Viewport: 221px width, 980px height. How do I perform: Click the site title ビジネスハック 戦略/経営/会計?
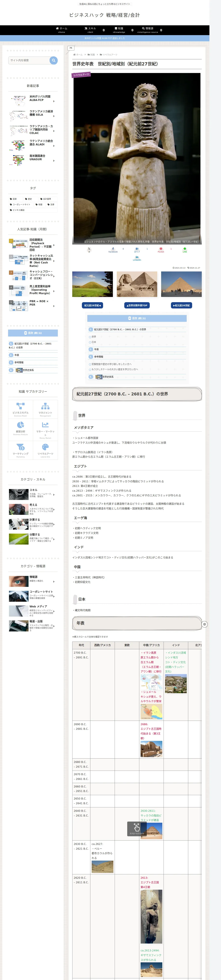[x=104, y=15]
